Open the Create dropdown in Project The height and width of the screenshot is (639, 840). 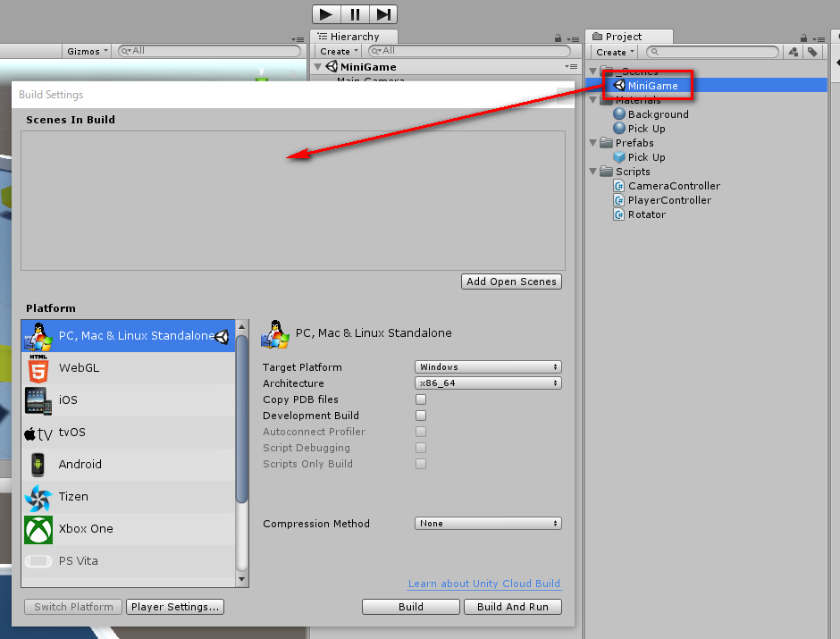point(615,52)
